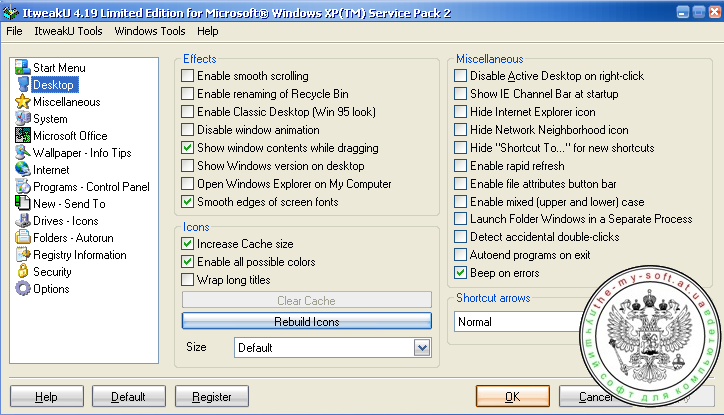Click the Register button

coord(211,397)
